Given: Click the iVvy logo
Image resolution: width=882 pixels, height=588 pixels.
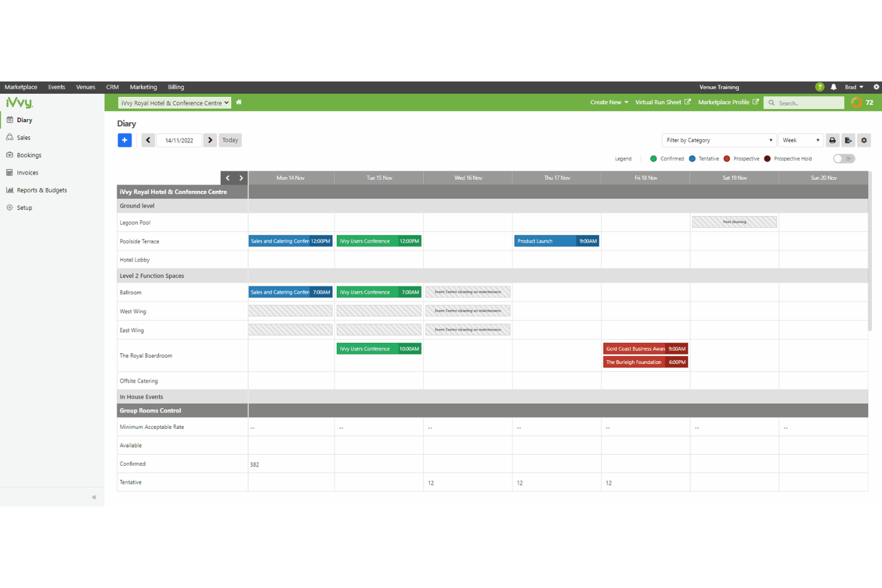Looking at the screenshot, I should 19,102.
